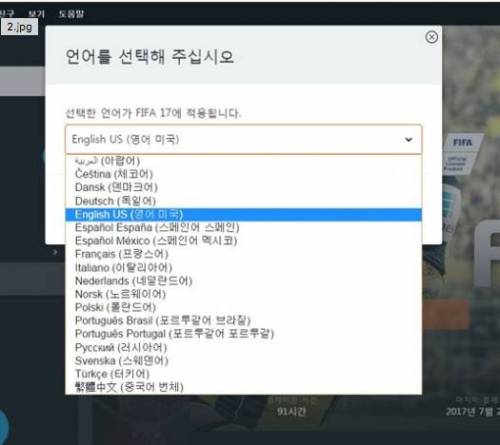Image resolution: width=500 pixels, height=445 pixels.
Task: Open the 보기 menu
Action: click(36, 14)
